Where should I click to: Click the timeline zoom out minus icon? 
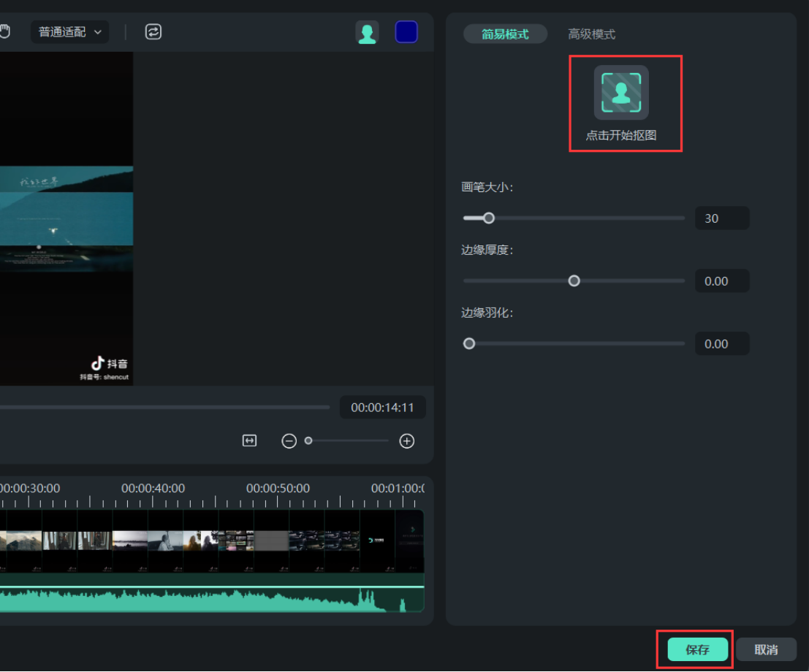pos(289,440)
